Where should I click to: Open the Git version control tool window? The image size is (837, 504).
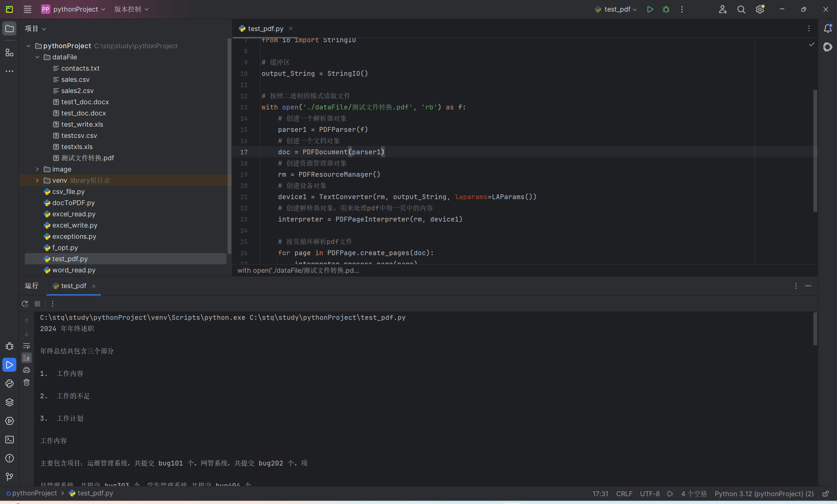(9, 477)
